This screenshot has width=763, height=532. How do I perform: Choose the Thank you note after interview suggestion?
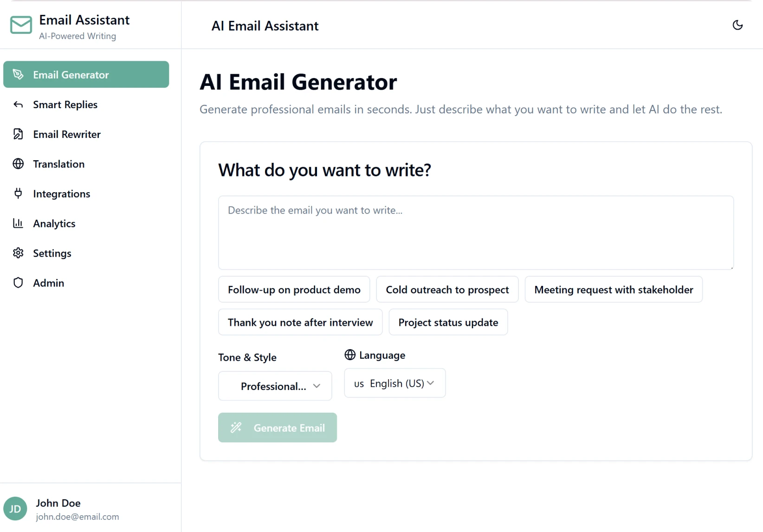(x=300, y=322)
